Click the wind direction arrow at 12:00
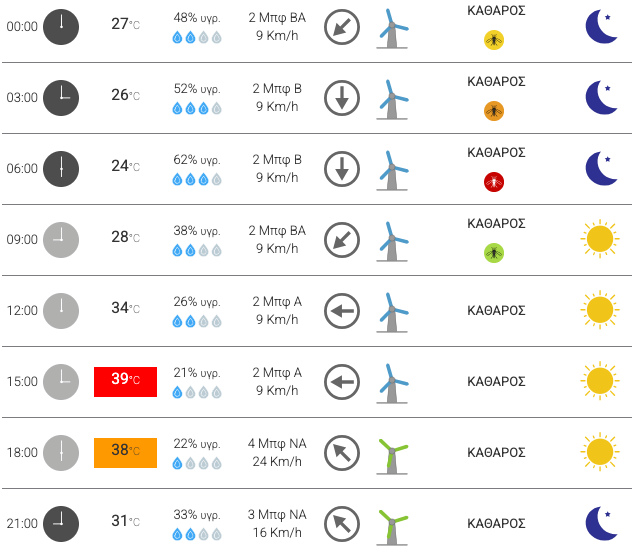 click(x=342, y=311)
